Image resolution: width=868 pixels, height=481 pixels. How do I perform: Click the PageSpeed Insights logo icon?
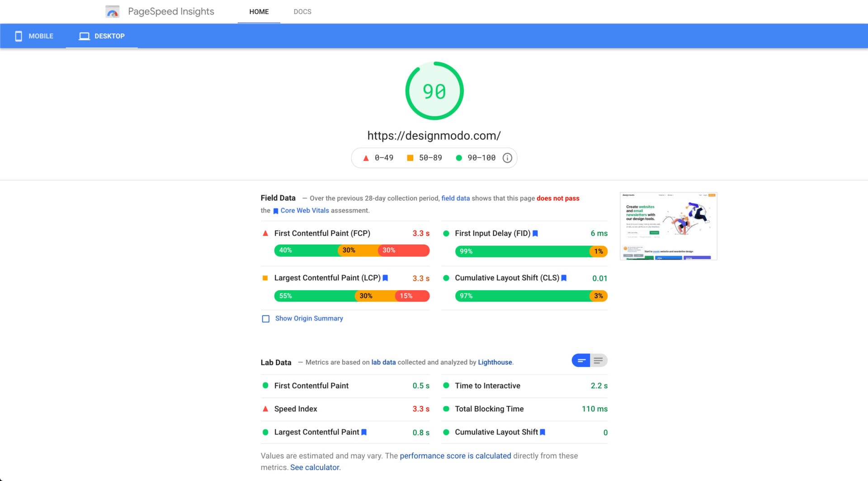point(112,12)
